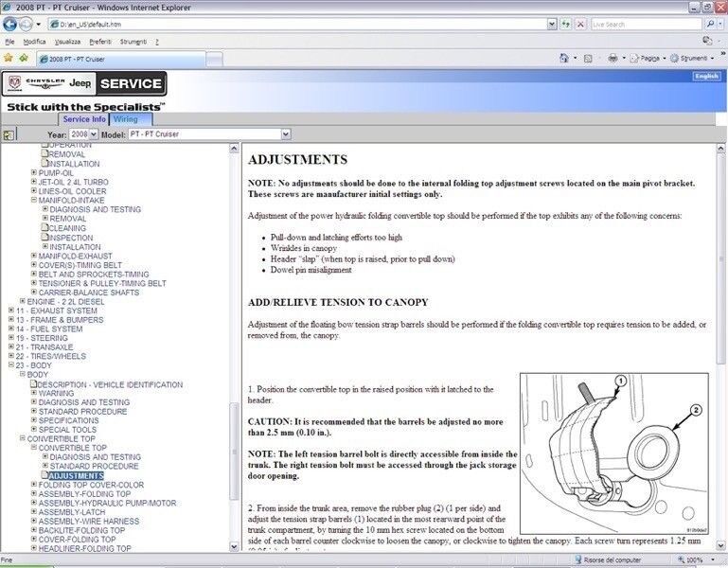Viewport: 728px width, 568px height.
Task: Click the tree toggle icon left of Year
Action: [x=9, y=134]
